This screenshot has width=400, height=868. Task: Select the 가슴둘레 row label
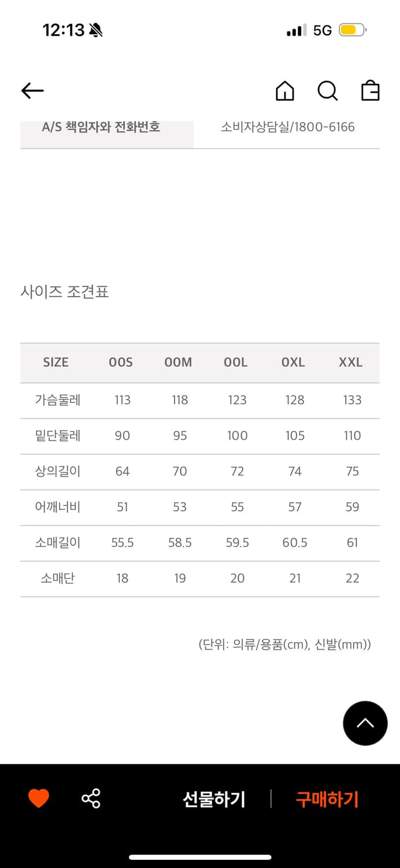coord(55,400)
